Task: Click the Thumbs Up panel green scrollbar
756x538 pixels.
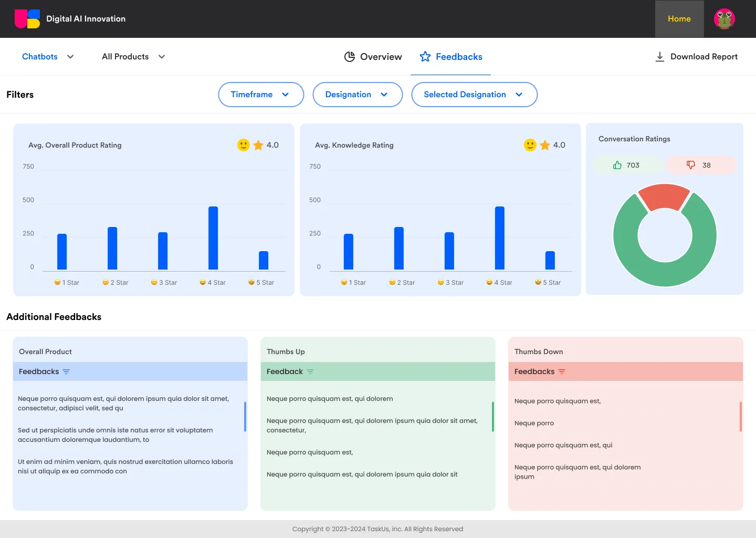Action: point(493,417)
